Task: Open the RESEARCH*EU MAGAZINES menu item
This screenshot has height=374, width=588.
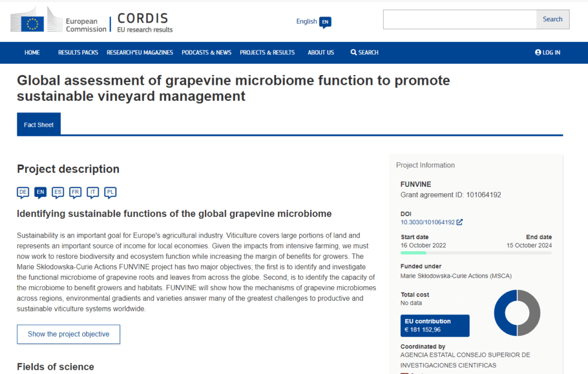Action: point(140,52)
